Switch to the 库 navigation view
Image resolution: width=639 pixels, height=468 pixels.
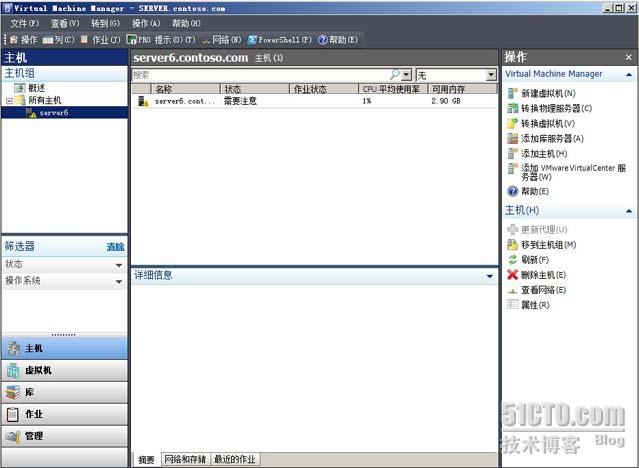pyautogui.click(x=64, y=392)
